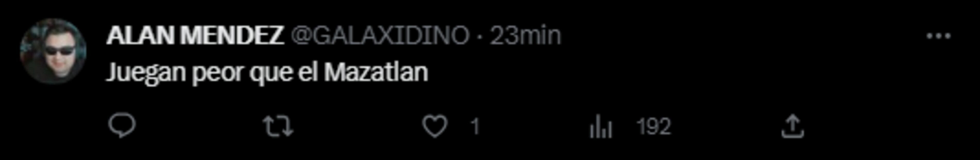
Task: Click the word Mazatlan in the tweet
Action: (x=376, y=72)
